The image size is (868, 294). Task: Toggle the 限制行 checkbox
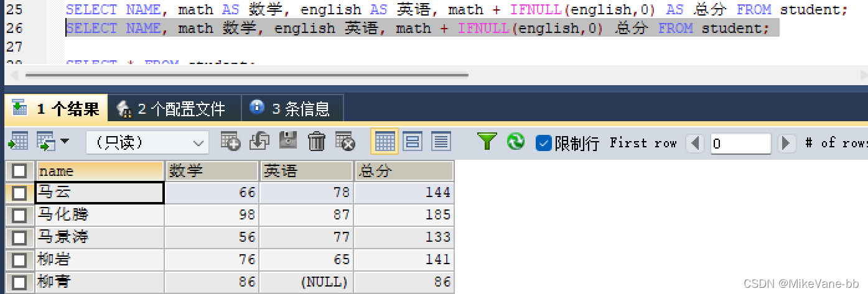click(x=544, y=144)
